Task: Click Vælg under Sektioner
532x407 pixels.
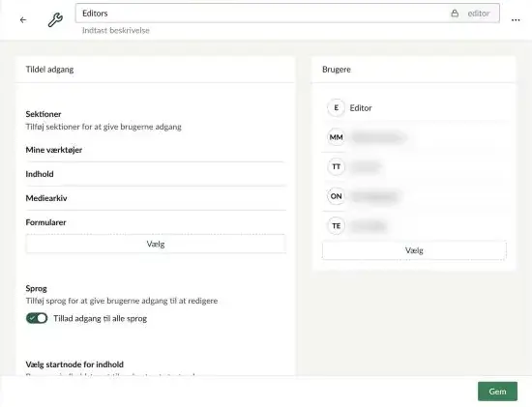Action: (156, 244)
